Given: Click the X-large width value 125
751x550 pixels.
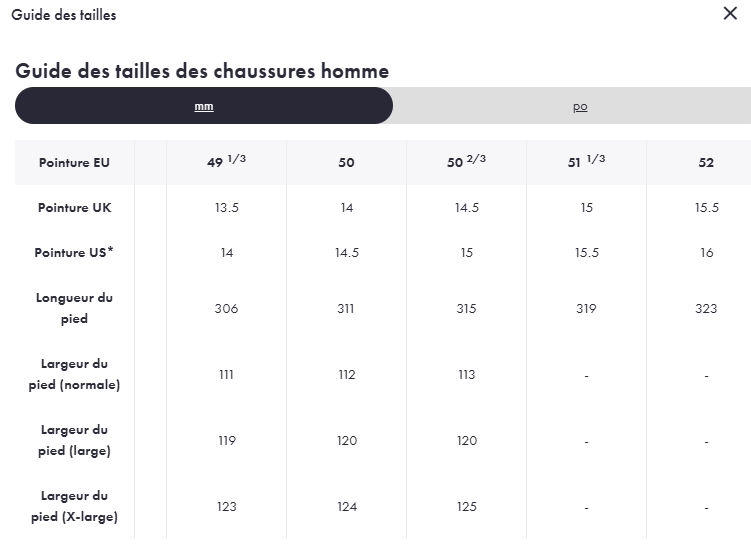Looking at the screenshot, I should (466, 507).
